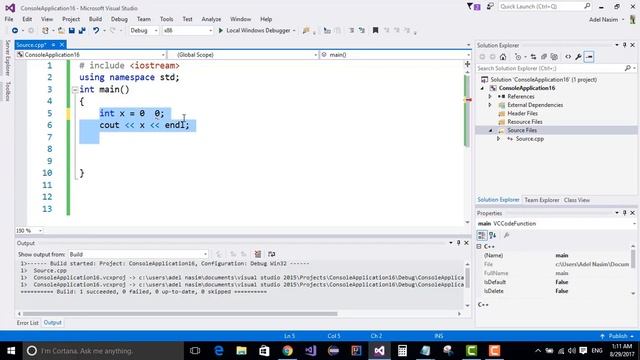Open Windows Start menu
Screen dimensions: 640x360
11,351
